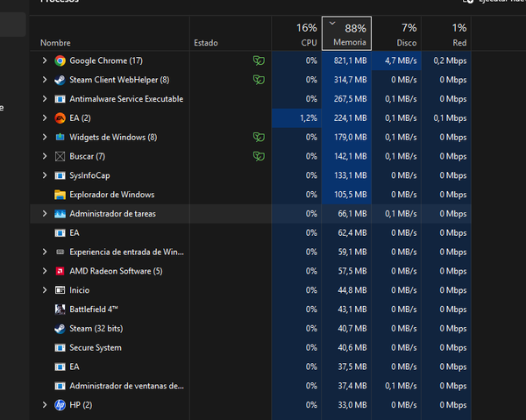The width and height of the screenshot is (526, 420).
Task: Sort processes by the CPU column
Action: pyautogui.click(x=296, y=33)
